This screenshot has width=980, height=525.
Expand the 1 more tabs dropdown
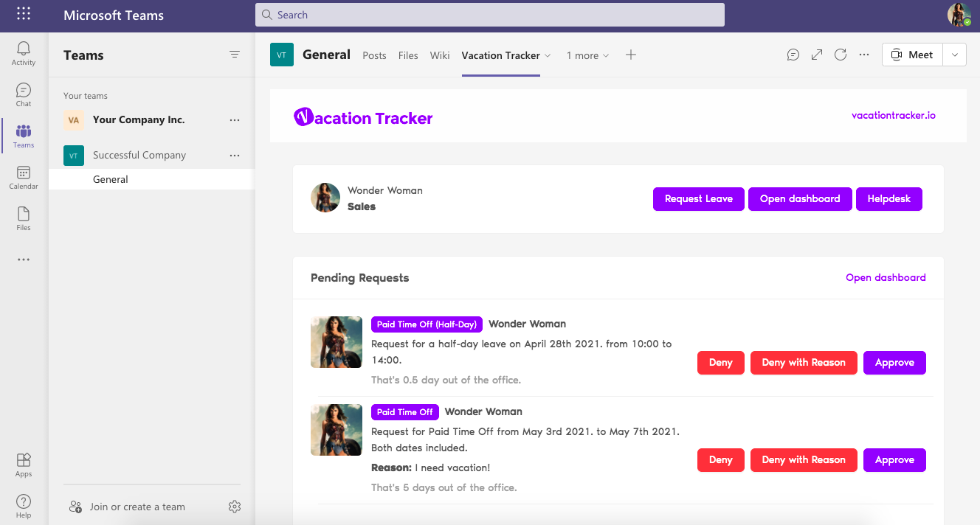(x=588, y=55)
